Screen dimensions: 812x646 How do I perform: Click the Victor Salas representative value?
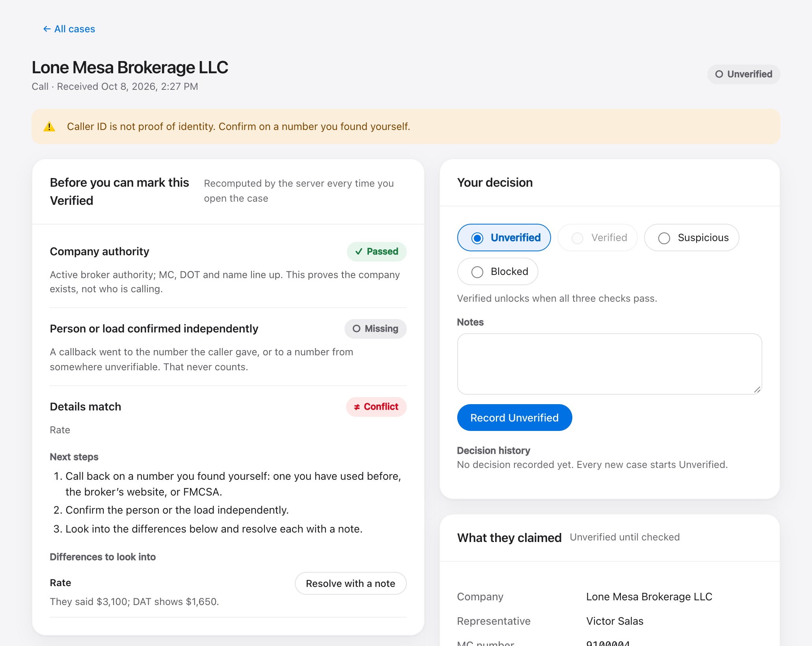[615, 621]
